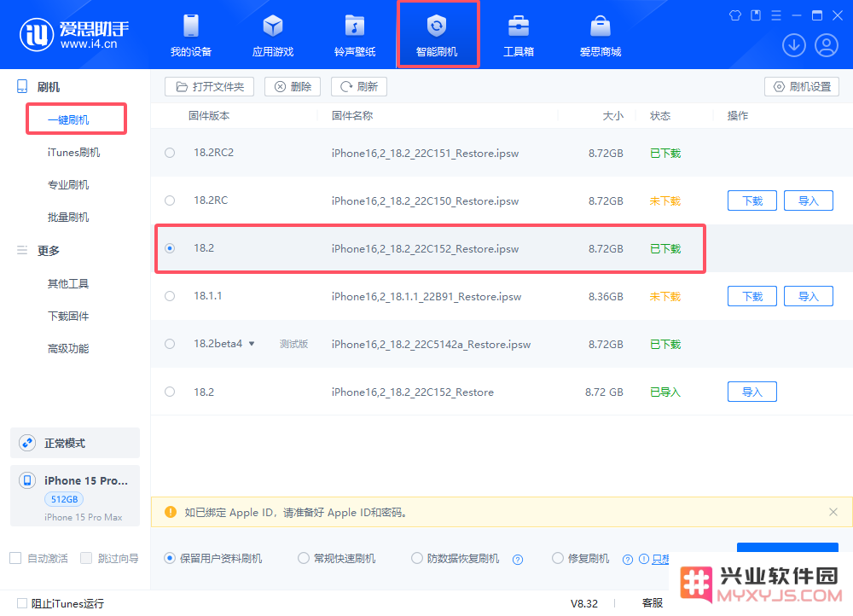Click the 删除 delete button
This screenshot has width=853, height=616.
(x=293, y=86)
